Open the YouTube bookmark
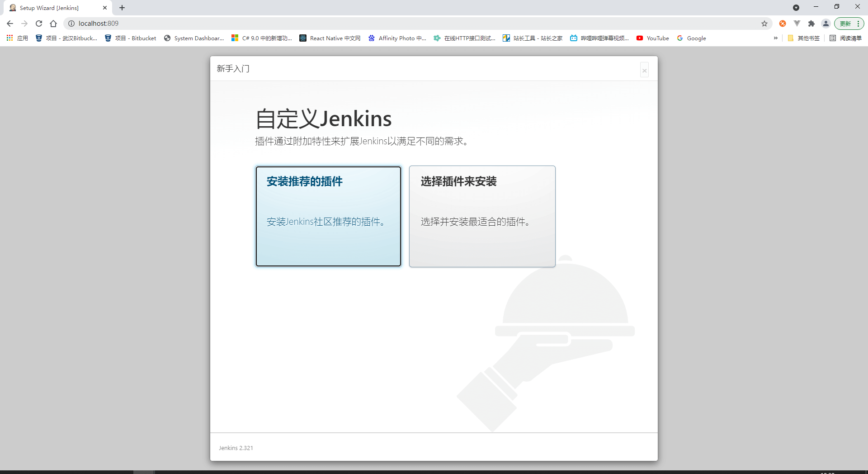The width and height of the screenshot is (868, 474). (x=652, y=38)
